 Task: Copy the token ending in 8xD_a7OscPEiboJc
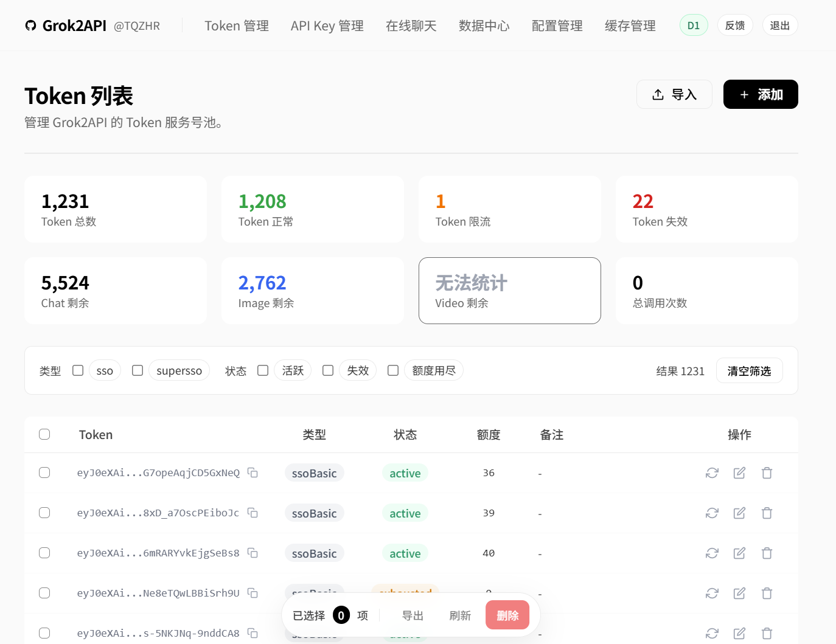(253, 513)
